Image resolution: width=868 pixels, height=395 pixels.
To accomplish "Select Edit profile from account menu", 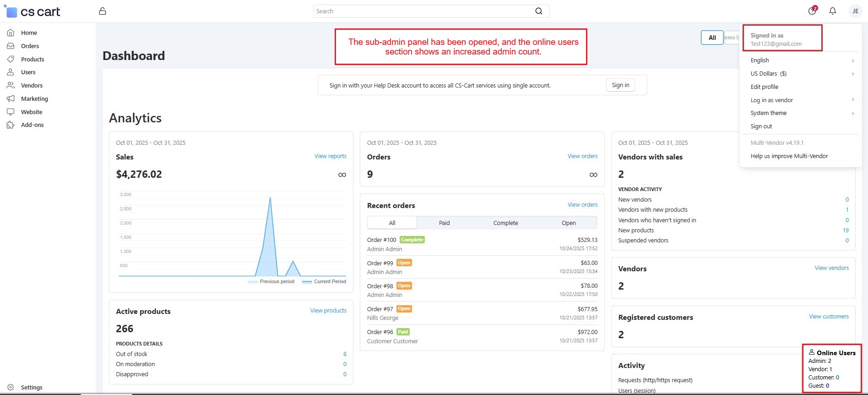I will click(765, 87).
